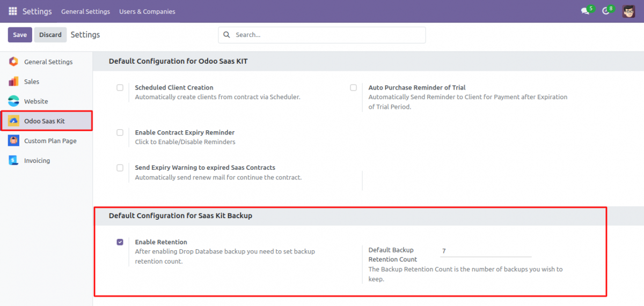Open the activities clock icon
The width and height of the screenshot is (644, 306).
click(x=606, y=11)
